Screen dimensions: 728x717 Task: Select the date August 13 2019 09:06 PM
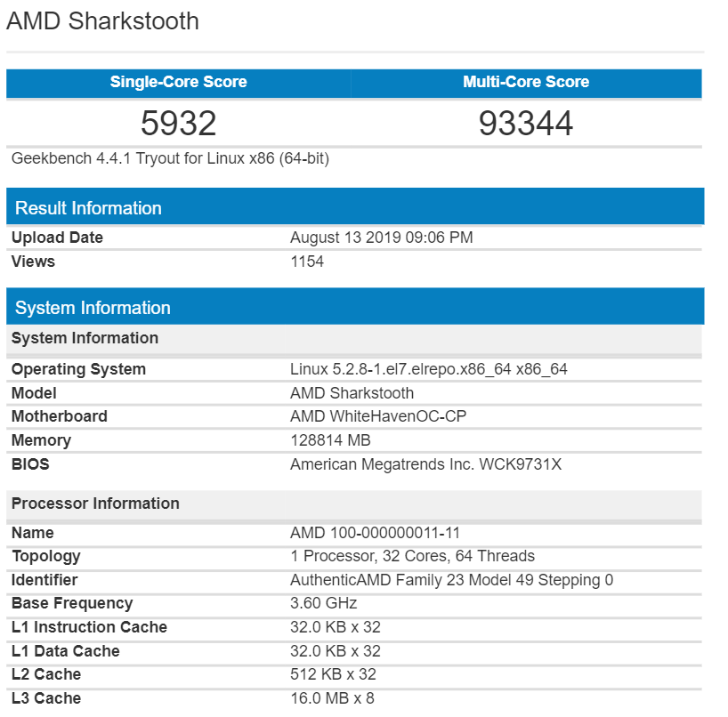pos(382,238)
